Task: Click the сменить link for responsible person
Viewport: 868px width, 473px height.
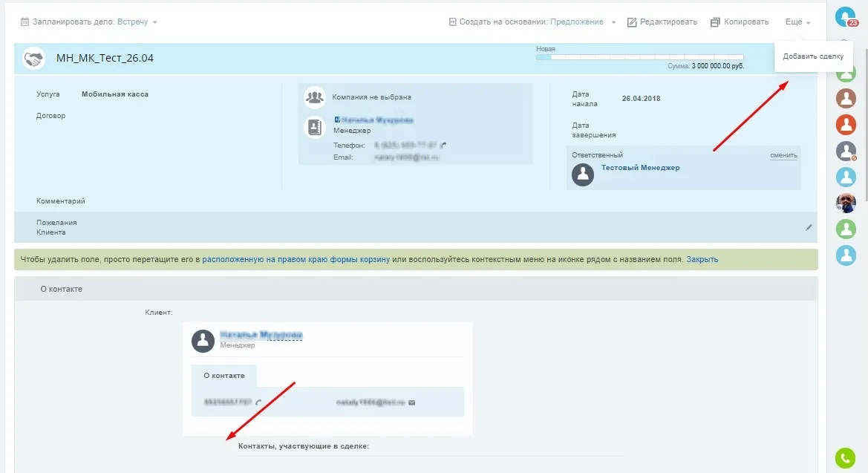Action: point(783,155)
